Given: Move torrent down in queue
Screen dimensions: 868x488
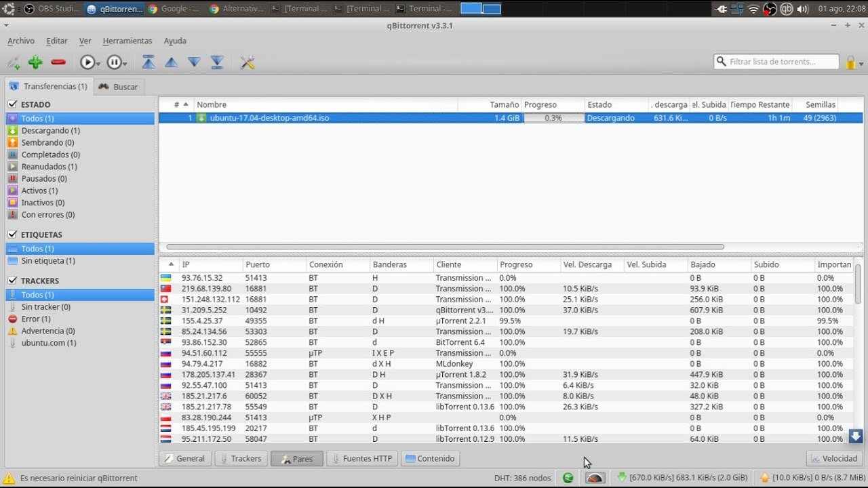Looking at the screenshot, I should [194, 62].
